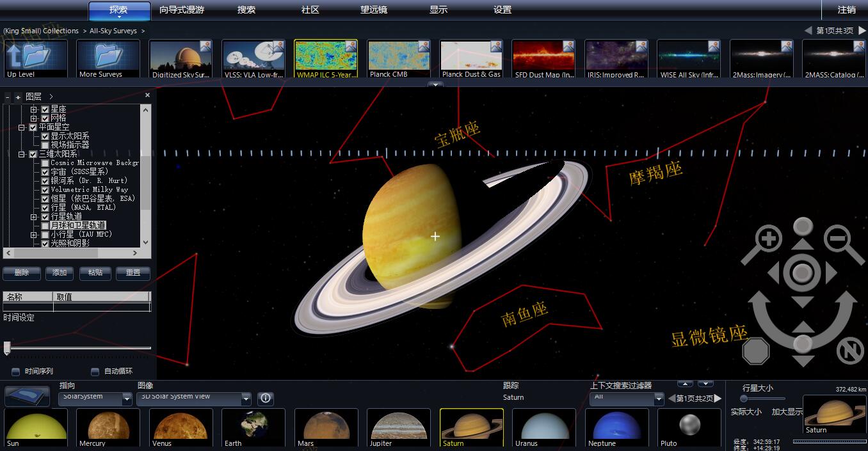Switch to the 设置 menu tab
The height and width of the screenshot is (451, 868).
[502, 10]
